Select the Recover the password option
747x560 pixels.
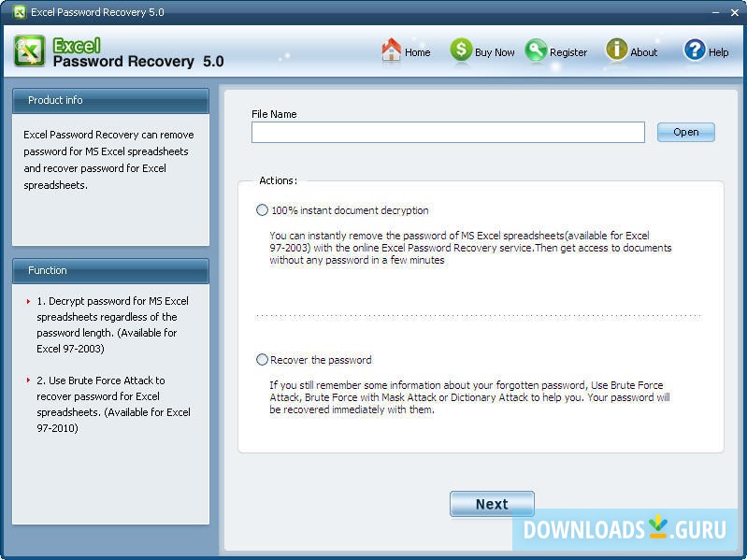(262, 360)
